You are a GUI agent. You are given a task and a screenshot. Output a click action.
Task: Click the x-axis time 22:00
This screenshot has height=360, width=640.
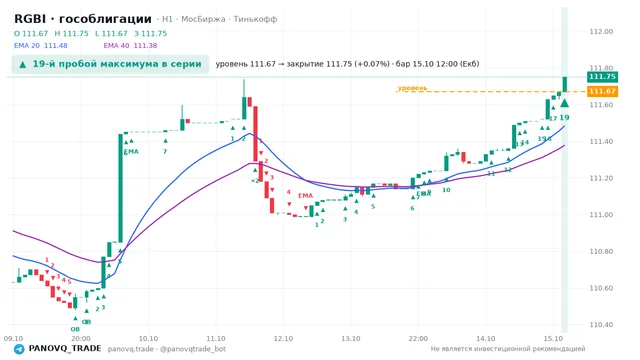tap(418, 339)
